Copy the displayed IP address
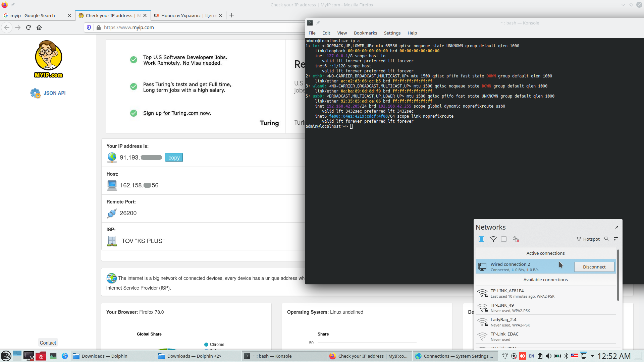This screenshot has height=362, width=644. pos(174,158)
